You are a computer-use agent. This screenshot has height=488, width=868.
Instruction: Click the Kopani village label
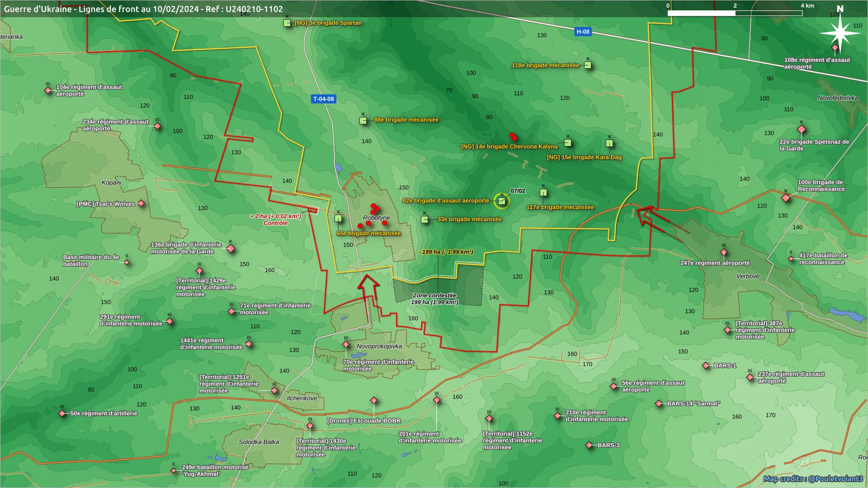tap(111, 183)
